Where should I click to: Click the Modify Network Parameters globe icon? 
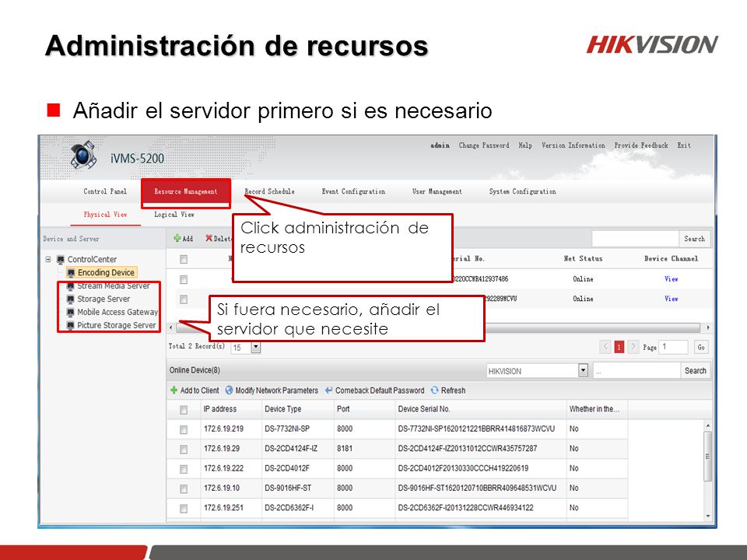pyautogui.click(x=229, y=390)
